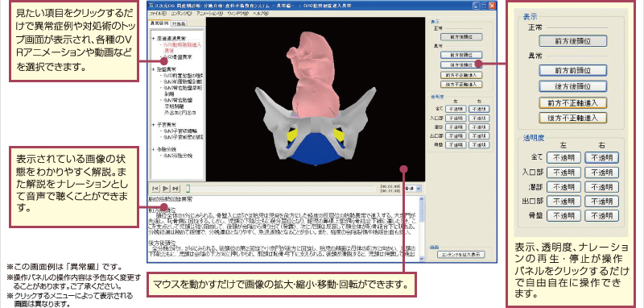Click the application icon in the title bar
644x308 pixels.
pyautogui.click(x=152, y=6)
